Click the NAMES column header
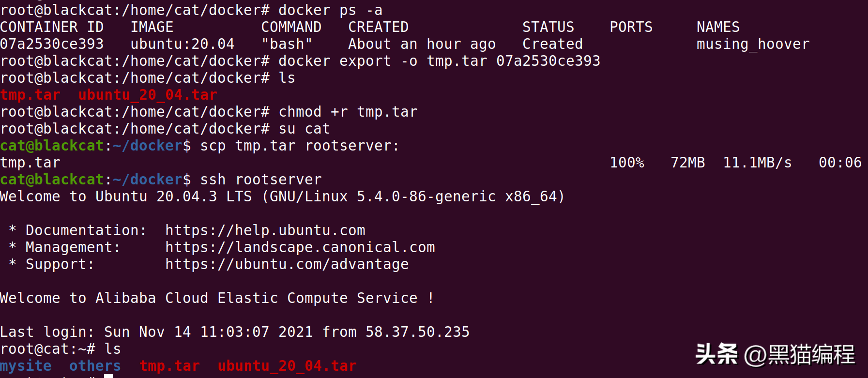The height and width of the screenshot is (378, 868). click(x=718, y=27)
